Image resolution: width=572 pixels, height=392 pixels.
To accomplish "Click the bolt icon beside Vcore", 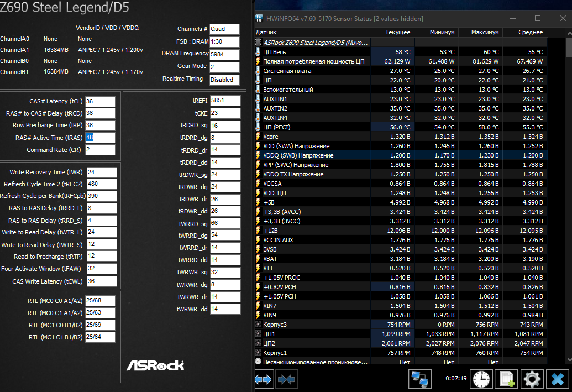I will click(x=258, y=137).
